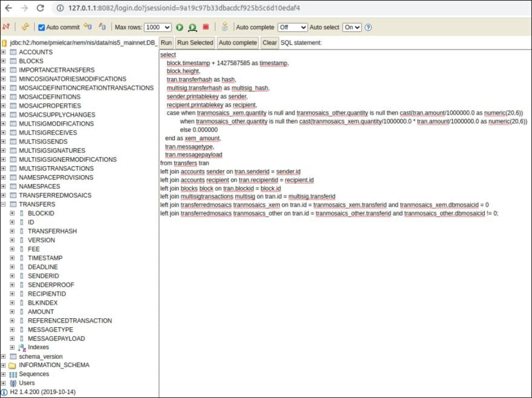
Task: Select the MESSAGEPAYLOAD column
Action: (56, 338)
